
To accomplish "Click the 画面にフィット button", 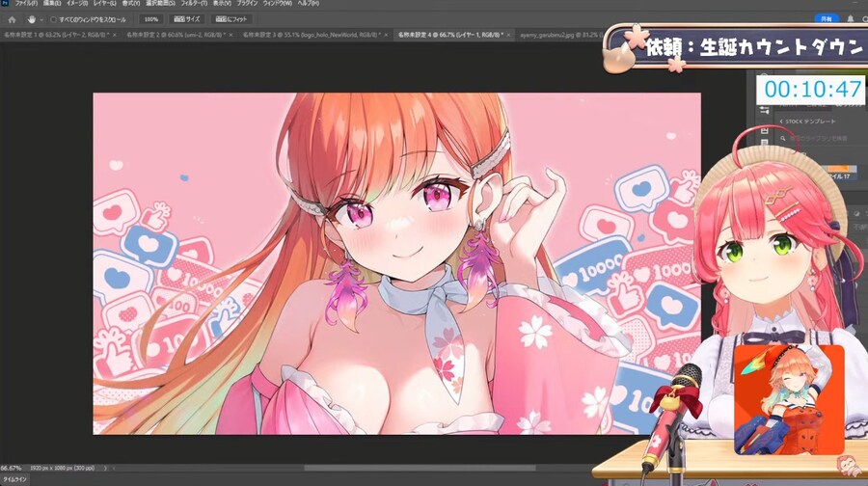I will pos(231,19).
